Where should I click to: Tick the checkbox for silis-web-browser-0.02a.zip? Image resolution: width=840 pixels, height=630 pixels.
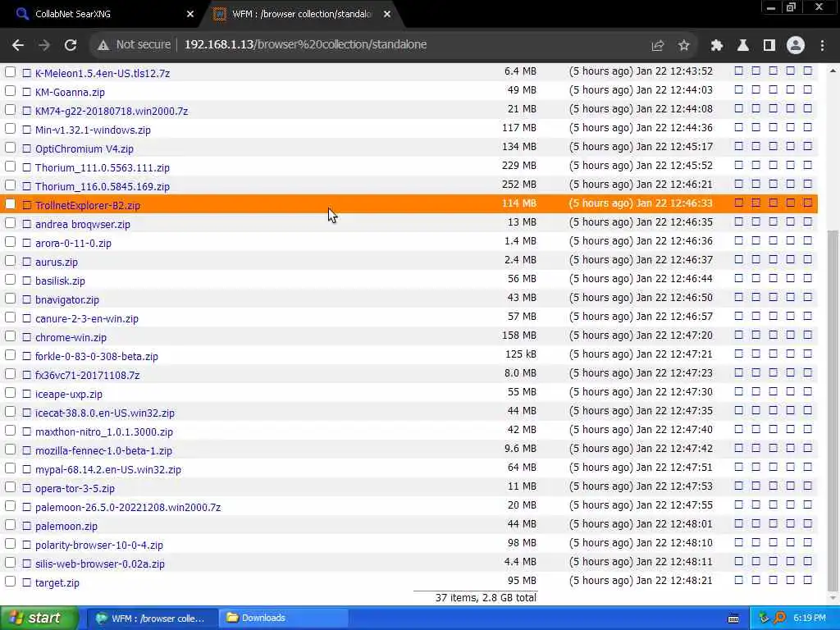10,563
